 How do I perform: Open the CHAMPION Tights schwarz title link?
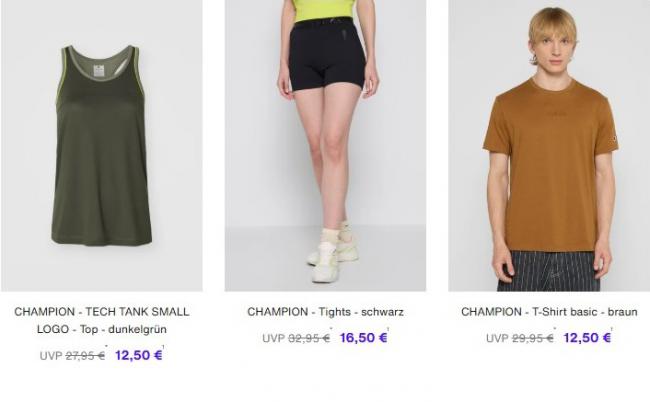(325, 312)
